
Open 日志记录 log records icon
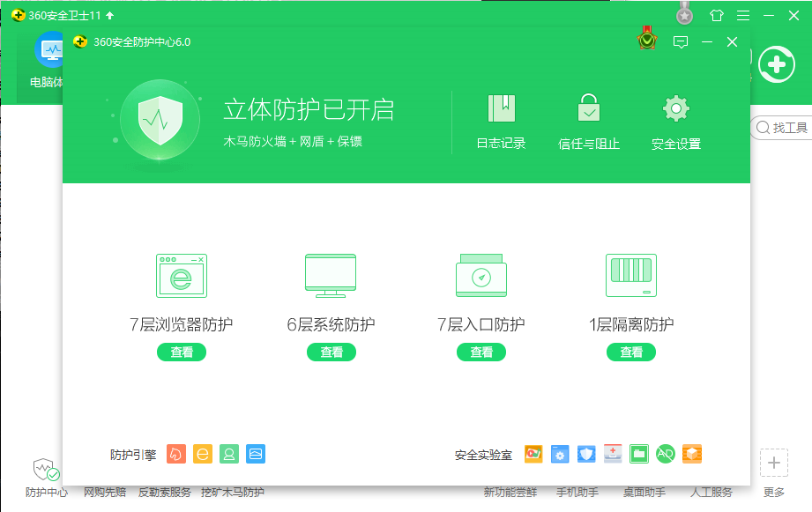(x=502, y=108)
